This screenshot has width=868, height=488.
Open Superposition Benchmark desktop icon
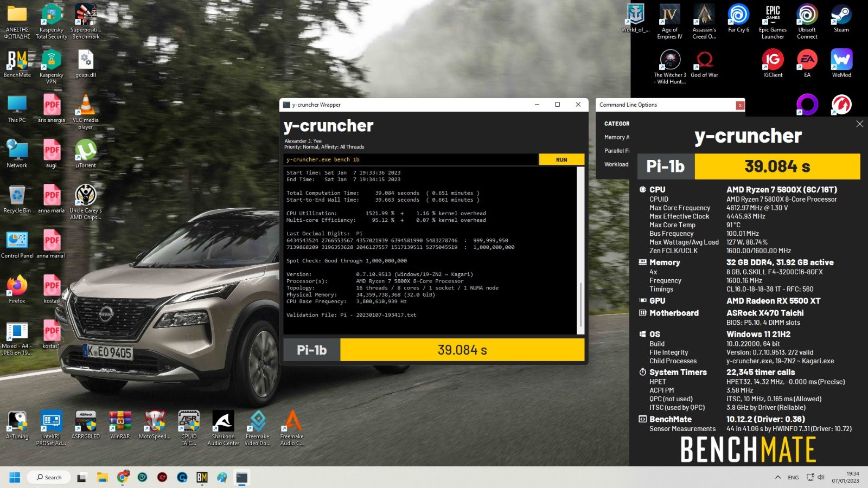point(86,22)
